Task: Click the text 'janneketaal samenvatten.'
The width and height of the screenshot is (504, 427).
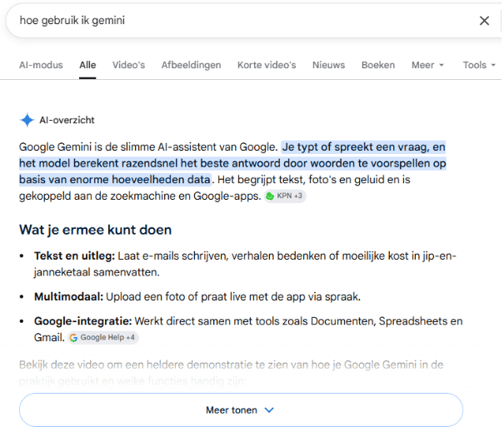Action: pos(97,272)
